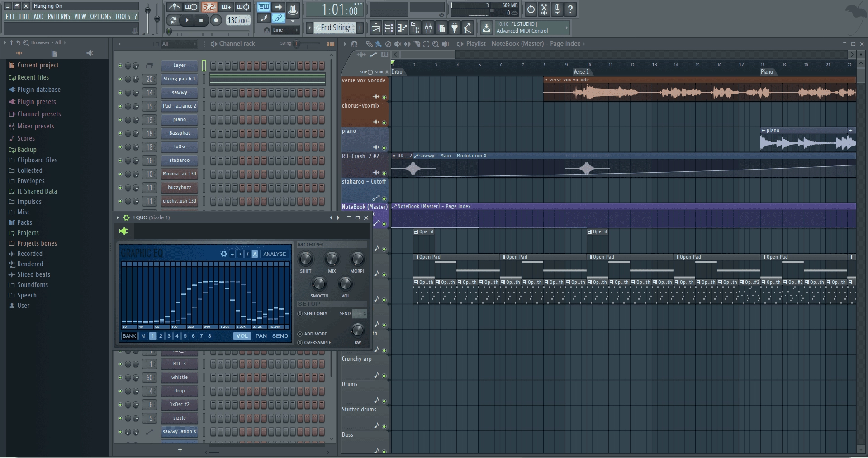The height and width of the screenshot is (458, 868).
Task: Select the SEND mode button in EQUO
Action: click(x=280, y=336)
